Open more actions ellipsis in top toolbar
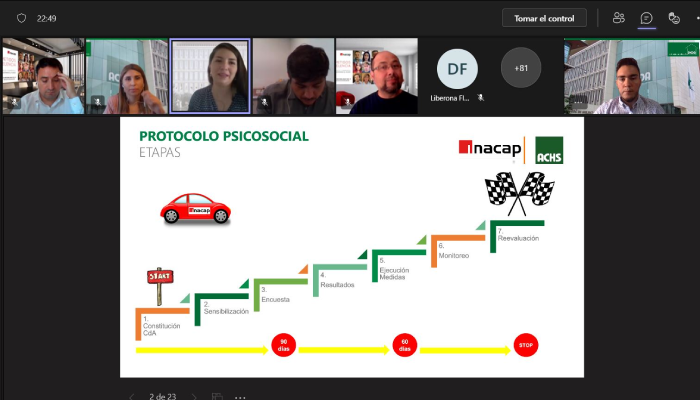Image resolution: width=700 pixels, height=400 pixels. pos(696,18)
